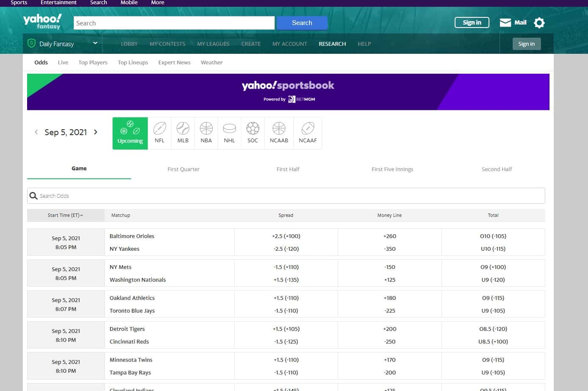Expand the Daily Fantasy dropdown
Screen dimensions: 588x391
pyautogui.click(x=95, y=43)
